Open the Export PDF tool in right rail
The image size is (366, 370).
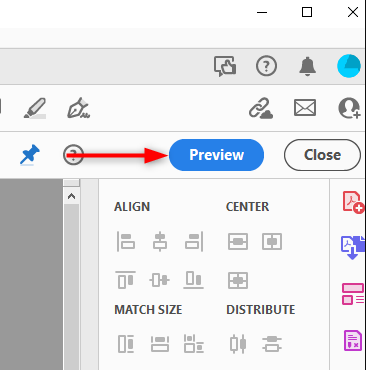[353, 247]
